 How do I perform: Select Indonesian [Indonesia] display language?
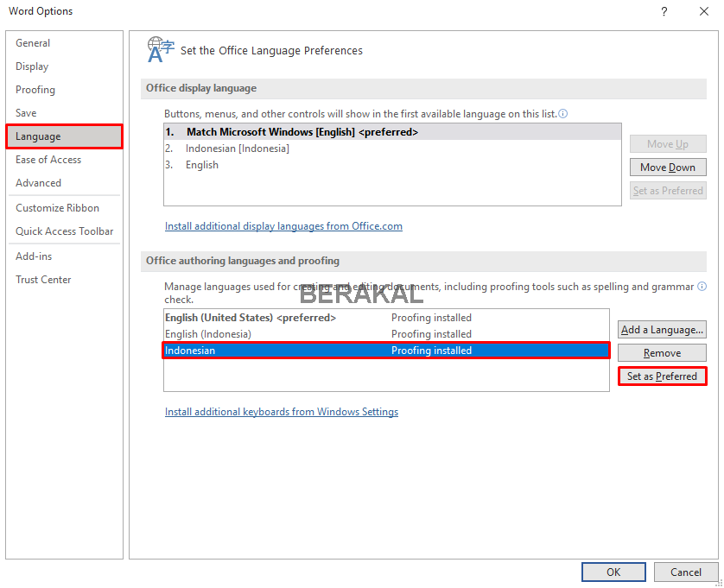pos(392,149)
